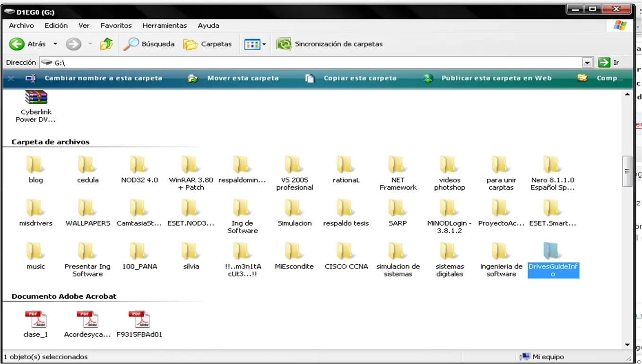Open the Ayuda menu
This screenshot has height=364, width=642.
(x=208, y=26)
